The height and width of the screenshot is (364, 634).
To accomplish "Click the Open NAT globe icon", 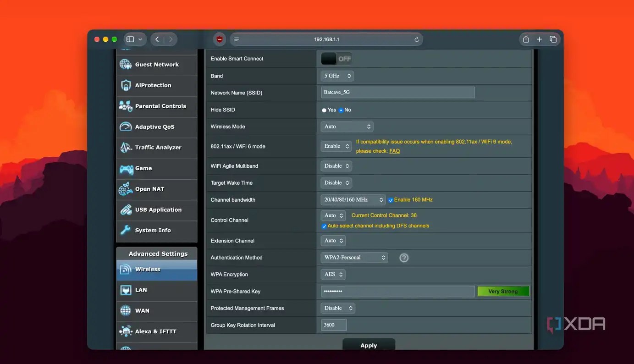I will tap(126, 189).
